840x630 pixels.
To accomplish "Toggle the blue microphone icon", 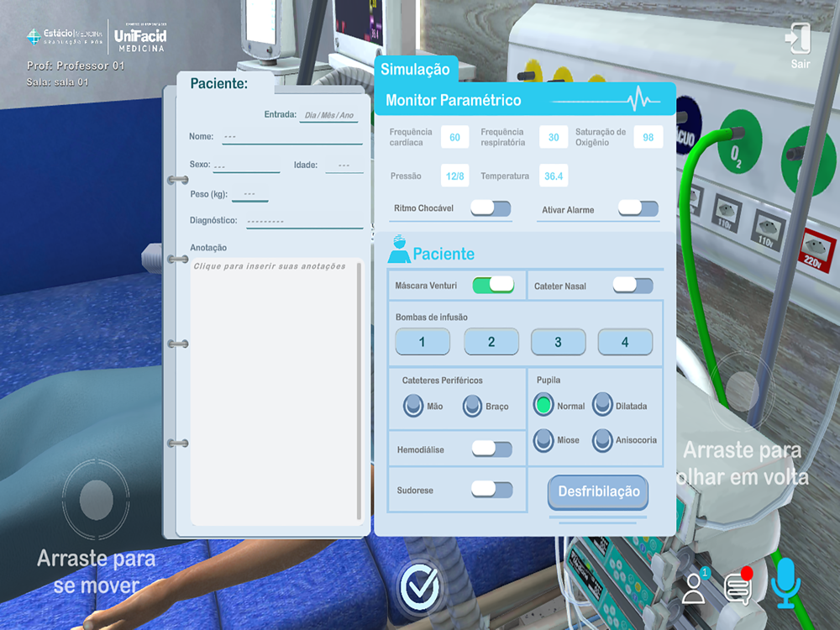I will tap(785, 584).
